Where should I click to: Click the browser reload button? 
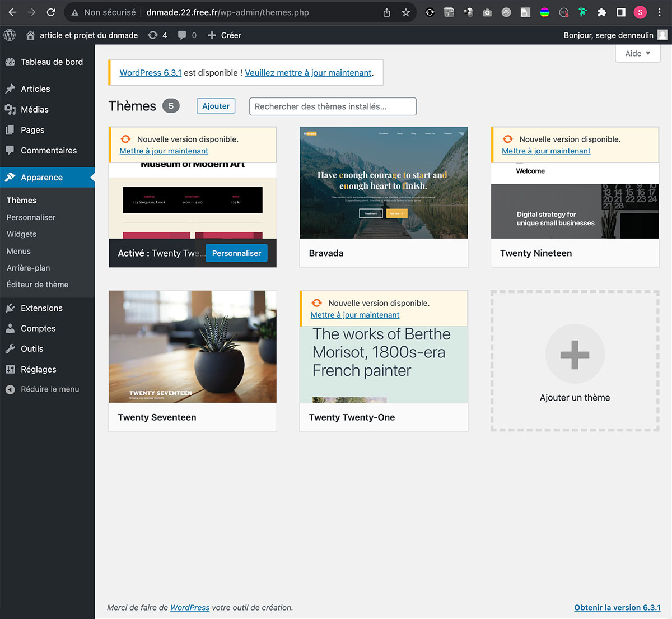pos(51,12)
